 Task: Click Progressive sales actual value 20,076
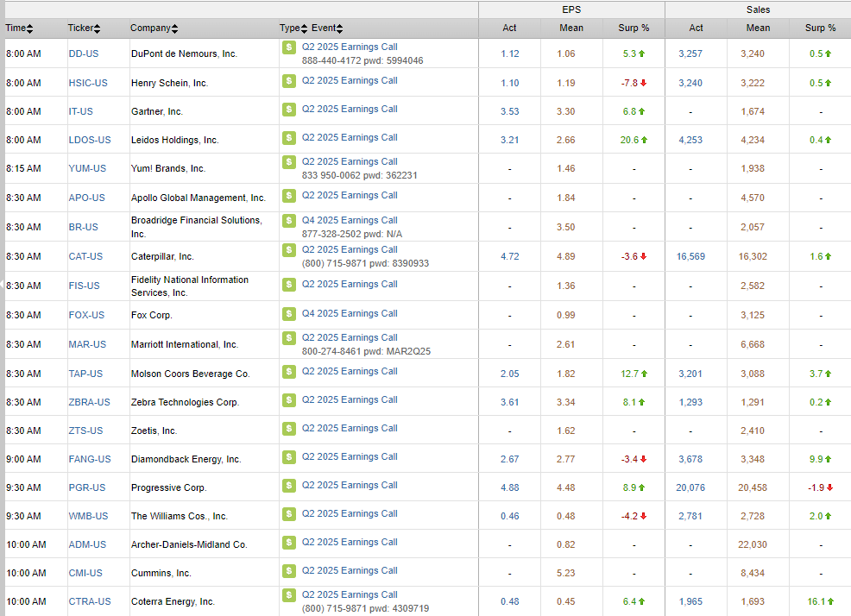[x=690, y=487]
